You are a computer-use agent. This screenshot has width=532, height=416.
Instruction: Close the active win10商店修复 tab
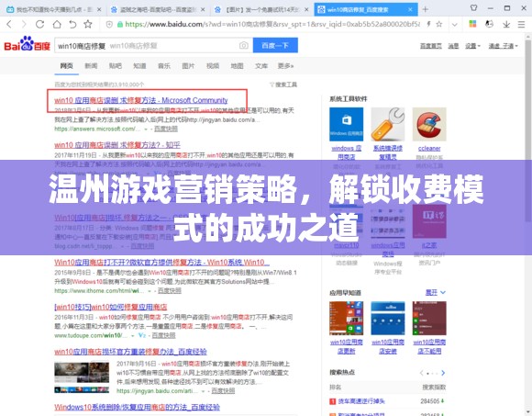click(x=410, y=10)
